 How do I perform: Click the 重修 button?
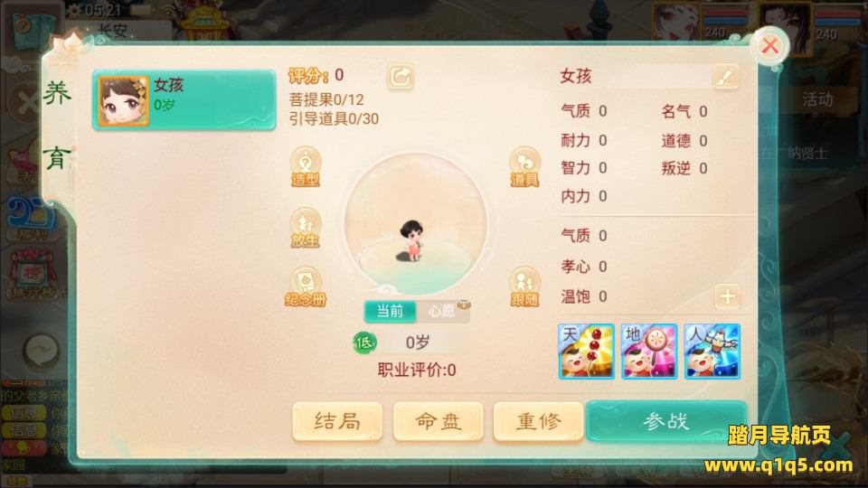(x=538, y=422)
